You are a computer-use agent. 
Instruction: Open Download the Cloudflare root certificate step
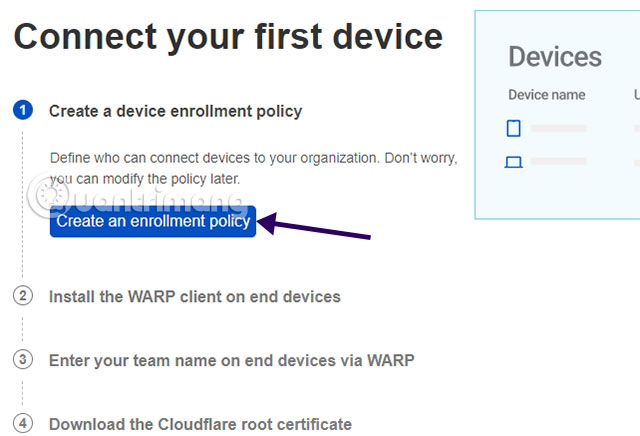point(200,424)
